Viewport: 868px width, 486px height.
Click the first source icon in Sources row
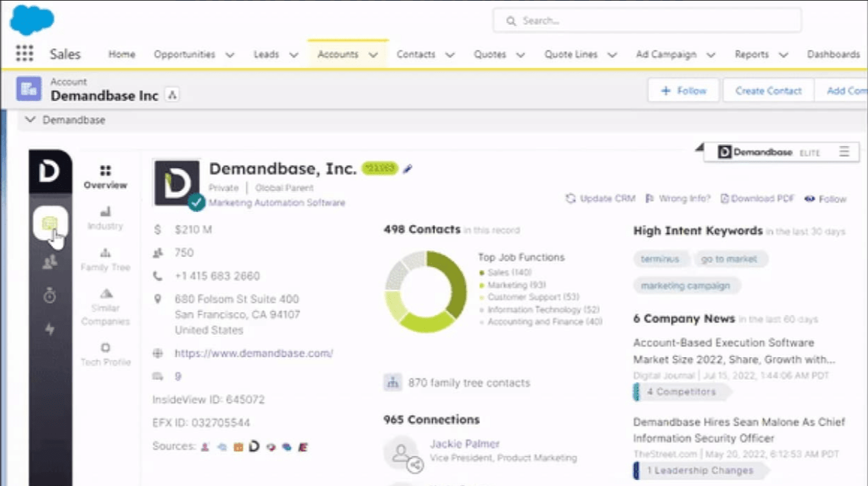[205, 447]
